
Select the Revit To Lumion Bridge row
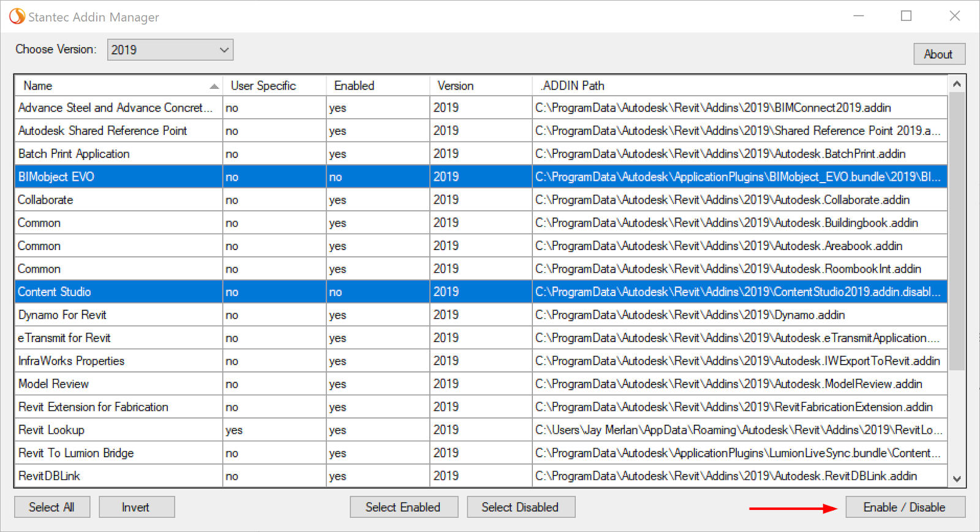click(x=481, y=453)
